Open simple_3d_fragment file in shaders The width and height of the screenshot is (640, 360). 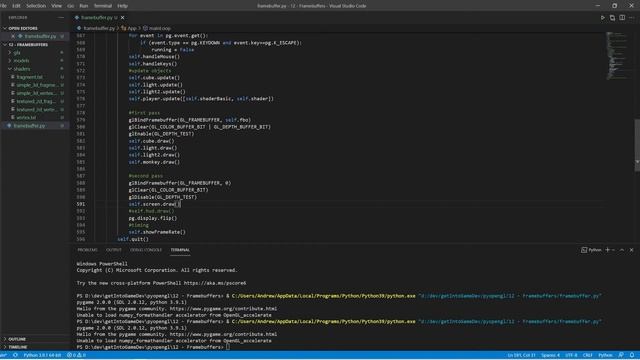click(x=38, y=85)
